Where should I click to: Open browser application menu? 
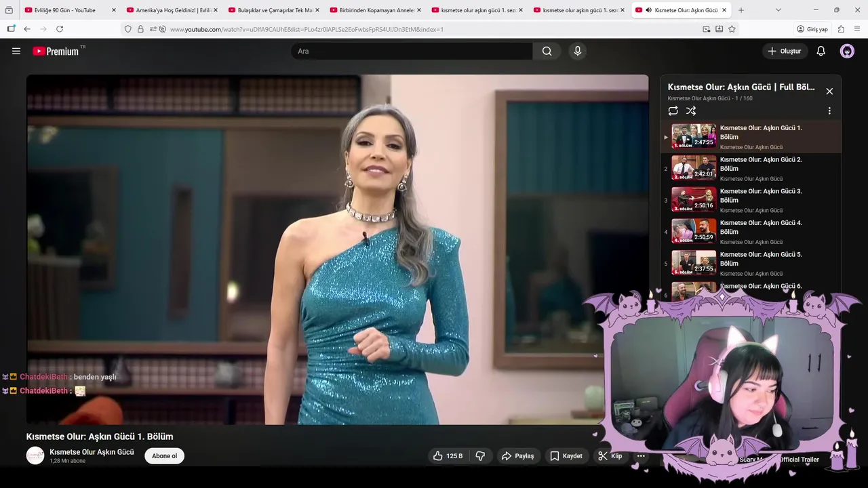tap(858, 29)
